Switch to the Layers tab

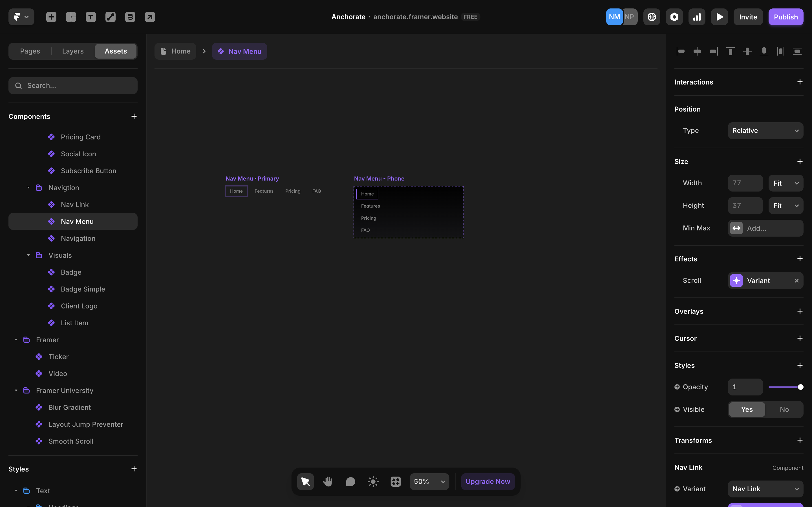click(73, 51)
